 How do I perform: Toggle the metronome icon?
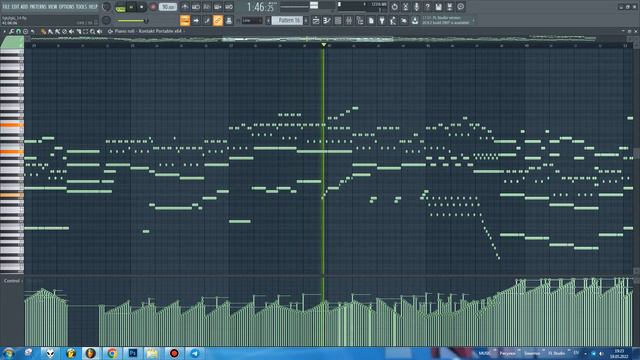(x=185, y=7)
